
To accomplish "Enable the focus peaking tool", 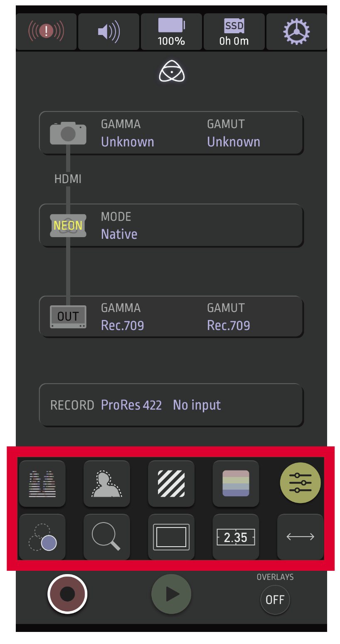I will pos(107,483).
